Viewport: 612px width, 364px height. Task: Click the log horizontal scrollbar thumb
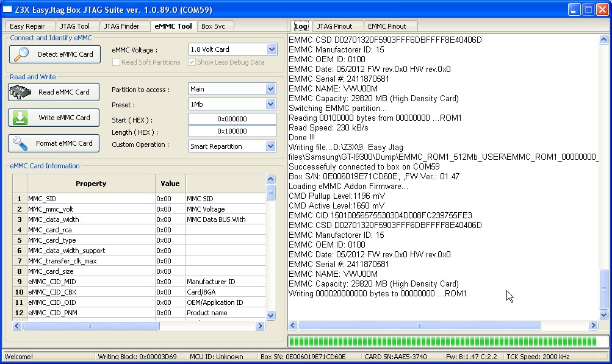pos(420,326)
